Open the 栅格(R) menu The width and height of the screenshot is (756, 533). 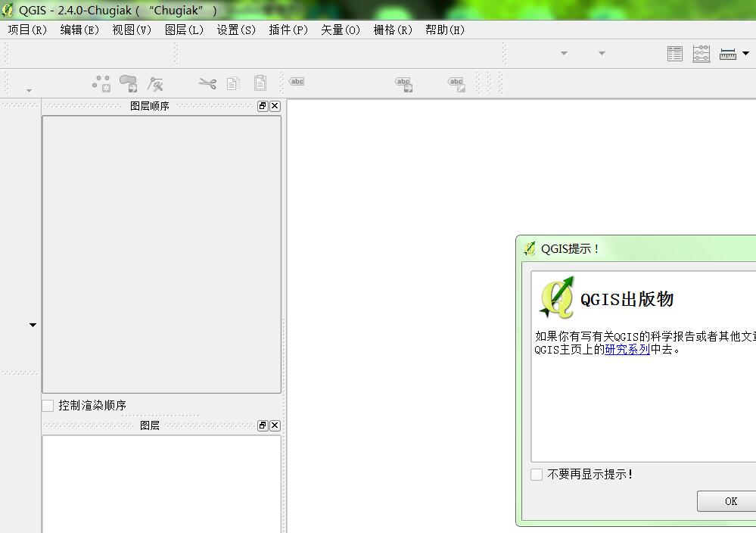click(x=393, y=30)
